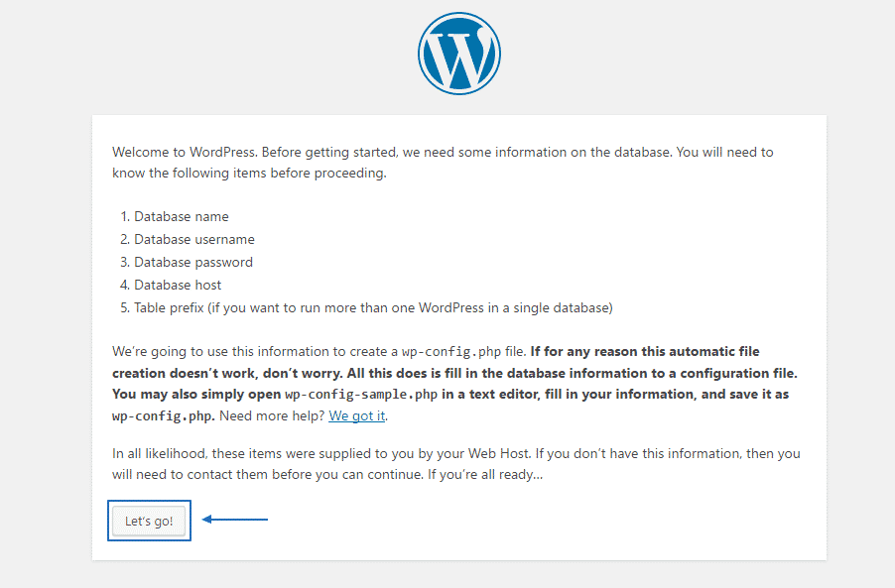
Task: Select the Database name list item
Action: (x=181, y=216)
